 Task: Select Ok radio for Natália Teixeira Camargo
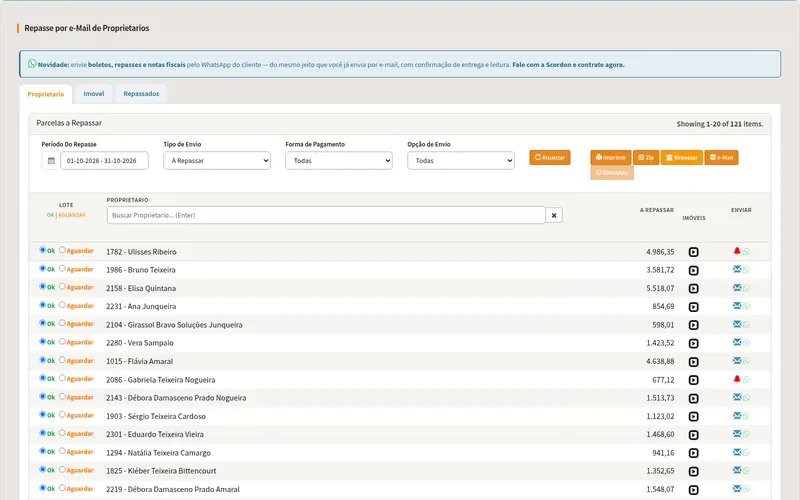click(x=42, y=451)
